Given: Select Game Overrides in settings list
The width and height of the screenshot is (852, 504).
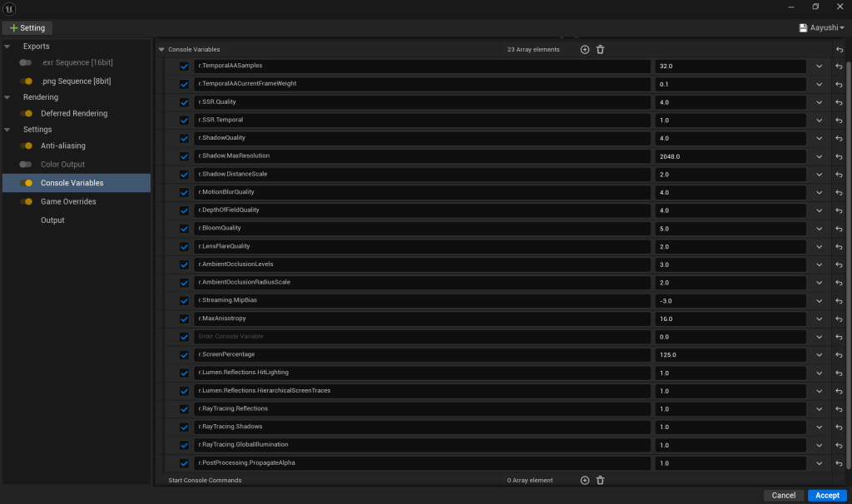Looking at the screenshot, I should coord(68,202).
